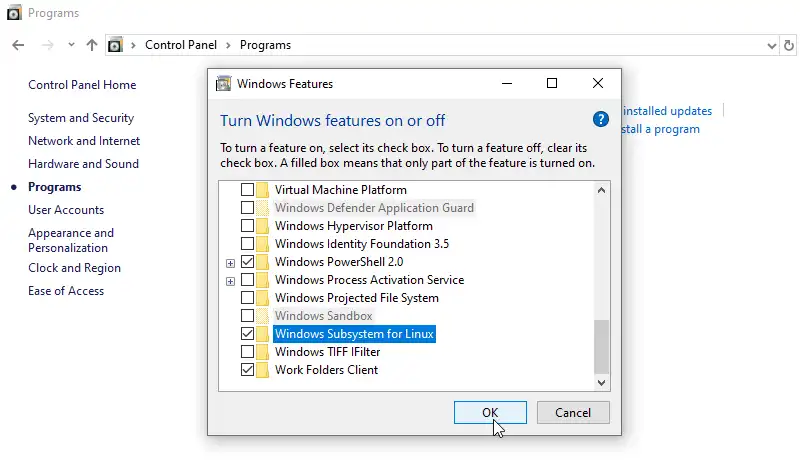Viewport: 800px width, 465px height.
Task: Click the blue help question mark icon
Action: [x=601, y=120]
